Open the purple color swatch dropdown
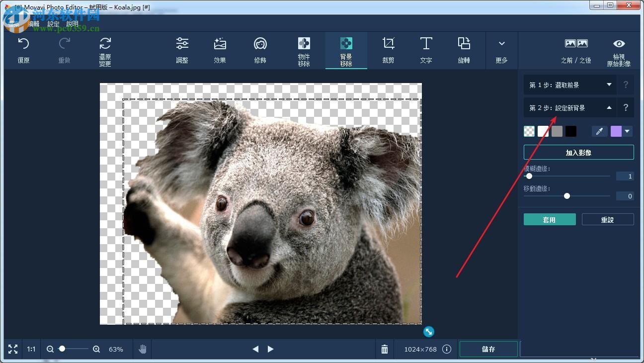The height and width of the screenshot is (363, 644). coord(627,131)
